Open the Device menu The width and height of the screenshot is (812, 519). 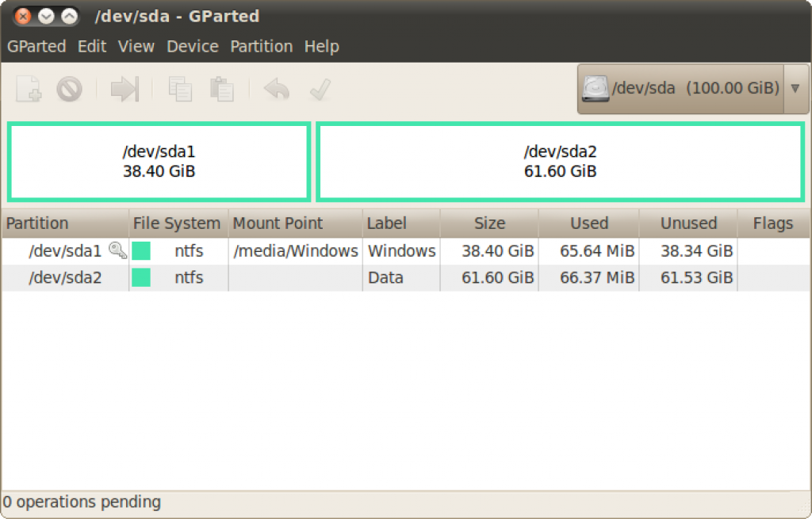(x=192, y=46)
